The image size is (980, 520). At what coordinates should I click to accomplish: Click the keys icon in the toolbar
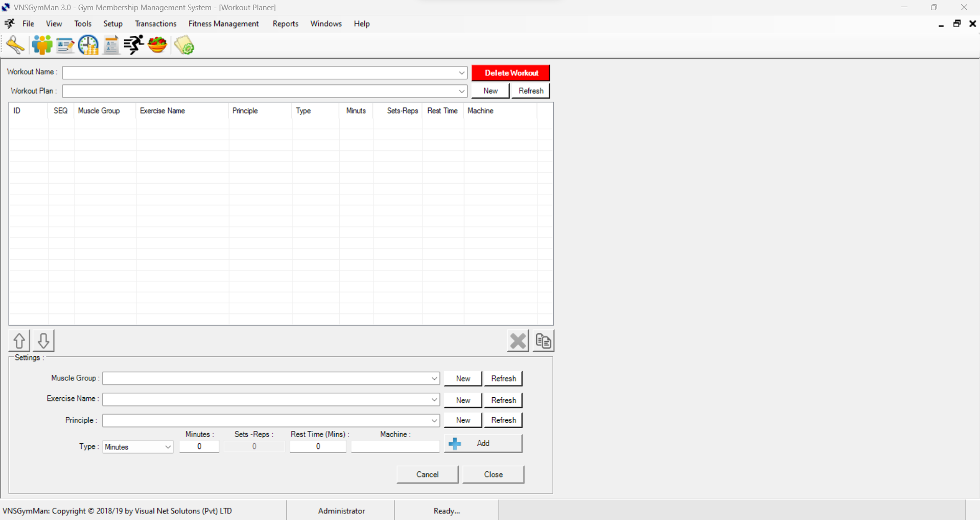(15, 45)
